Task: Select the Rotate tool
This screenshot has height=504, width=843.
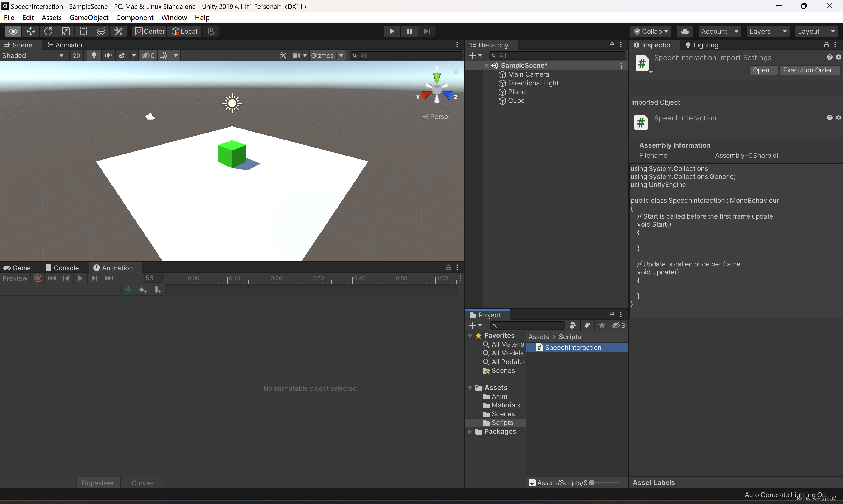Action: [x=48, y=31]
